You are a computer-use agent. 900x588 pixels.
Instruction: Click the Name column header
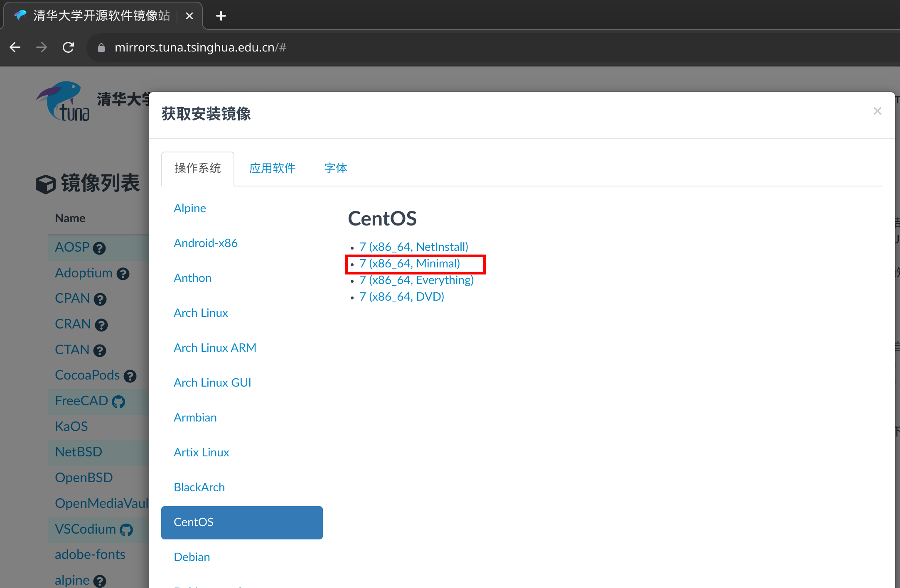(x=70, y=218)
